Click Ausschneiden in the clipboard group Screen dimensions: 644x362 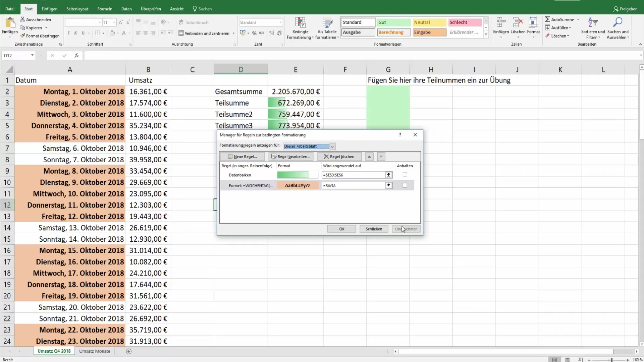click(x=36, y=19)
